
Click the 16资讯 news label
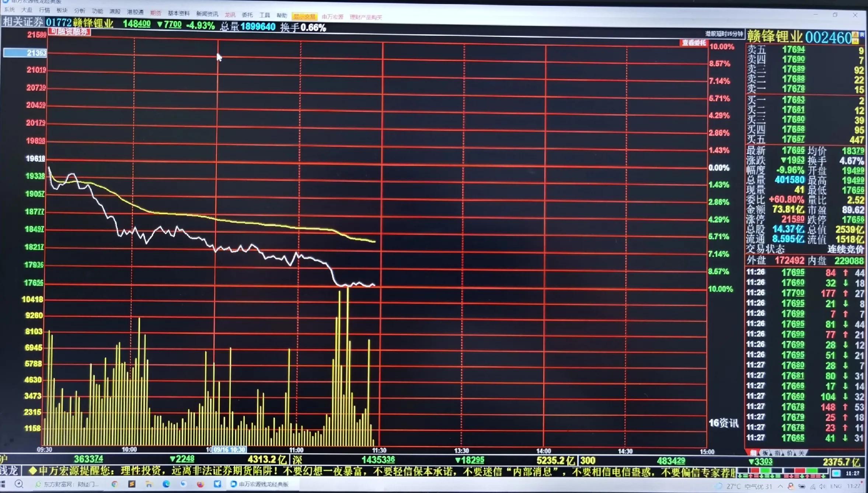coord(724,423)
